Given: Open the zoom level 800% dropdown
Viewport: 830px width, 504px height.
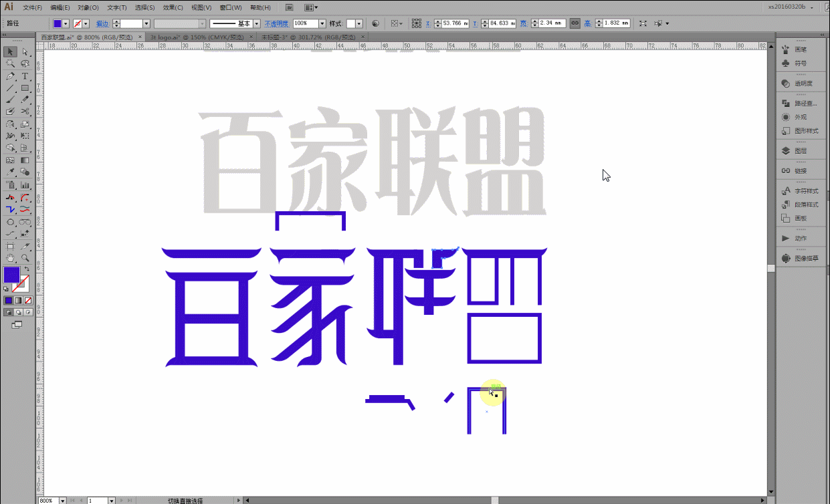Looking at the screenshot, I should tap(63, 500).
